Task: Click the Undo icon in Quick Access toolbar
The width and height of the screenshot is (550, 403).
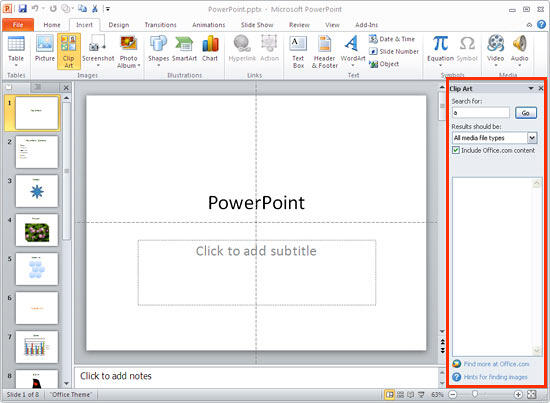Action: [x=35, y=8]
